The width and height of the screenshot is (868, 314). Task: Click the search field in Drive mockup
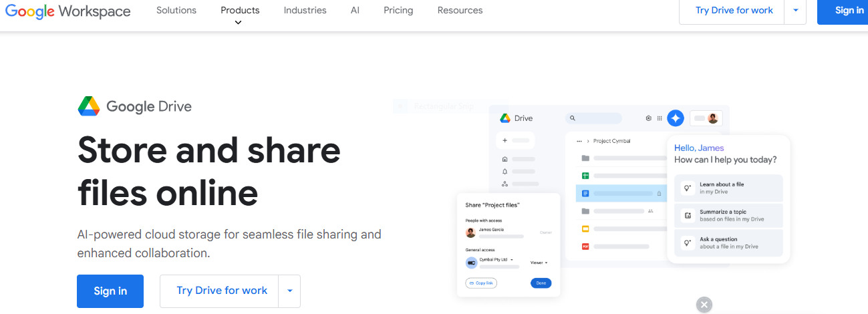tap(593, 118)
